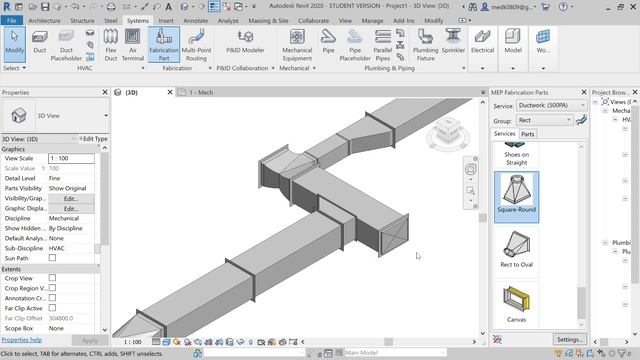The width and height of the screenshot is (640, 360).
Task: Click the Save icon in quick access toolbar
Action: (45, 7)
